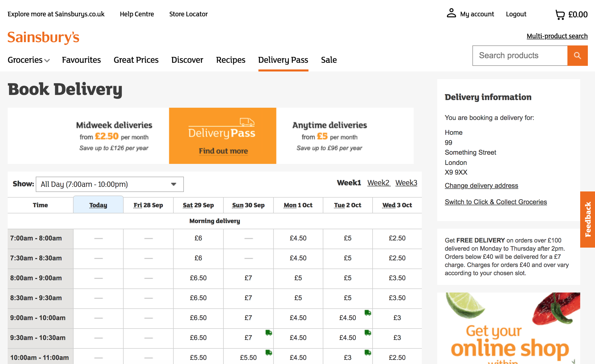595x364 pixels.
Task: Click green van icon in Tue 9:30am slot
Action: pos(368,333)
